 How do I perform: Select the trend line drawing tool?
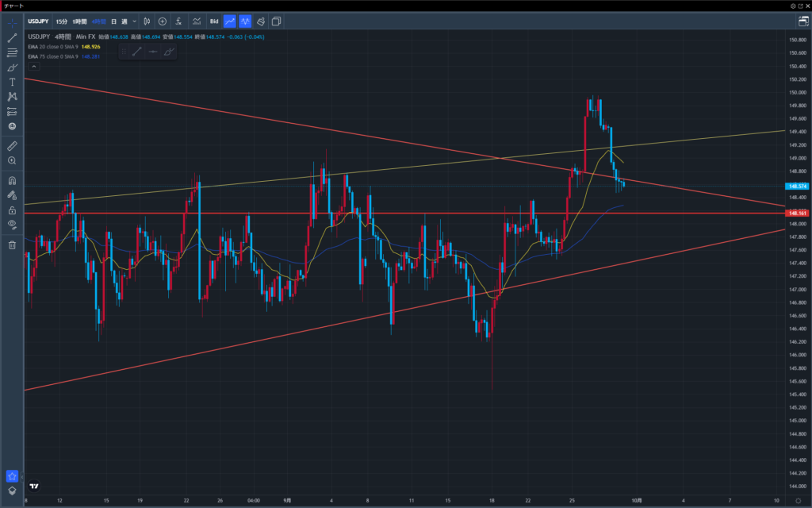(x=12, y=37)
